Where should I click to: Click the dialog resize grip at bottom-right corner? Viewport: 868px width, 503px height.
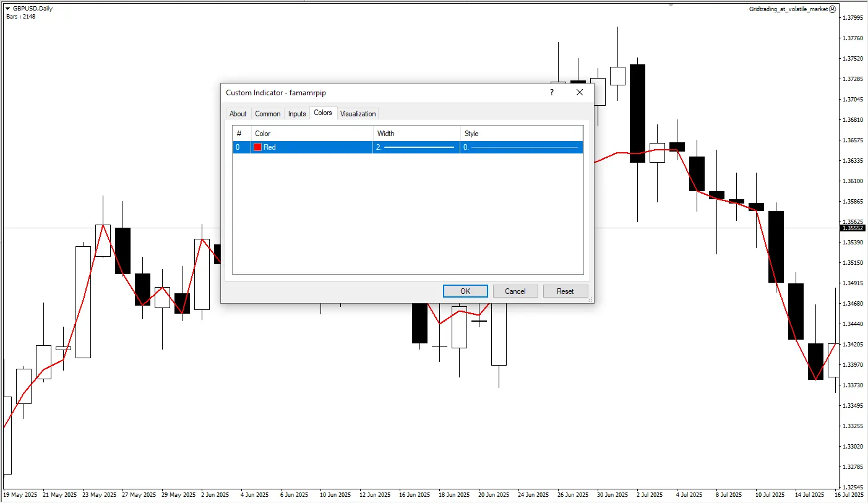590,299
